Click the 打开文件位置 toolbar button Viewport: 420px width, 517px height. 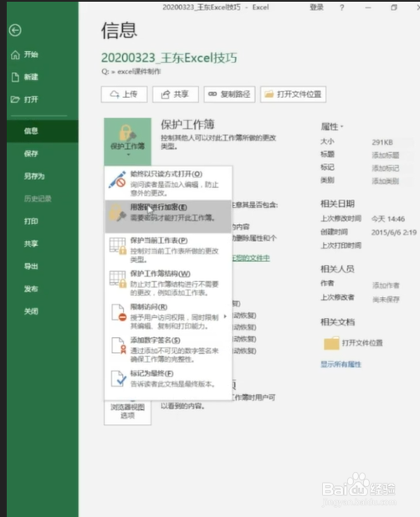point(293,95)
